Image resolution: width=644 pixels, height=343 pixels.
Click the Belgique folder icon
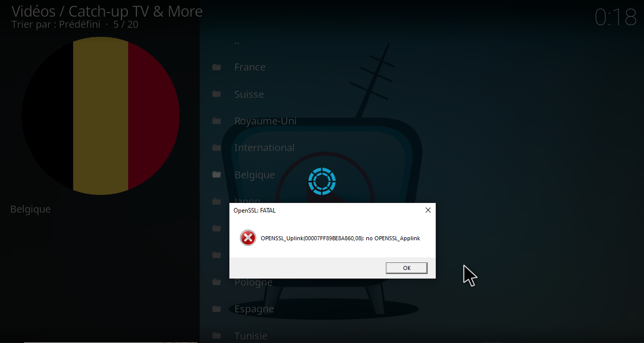click(216, 174)
